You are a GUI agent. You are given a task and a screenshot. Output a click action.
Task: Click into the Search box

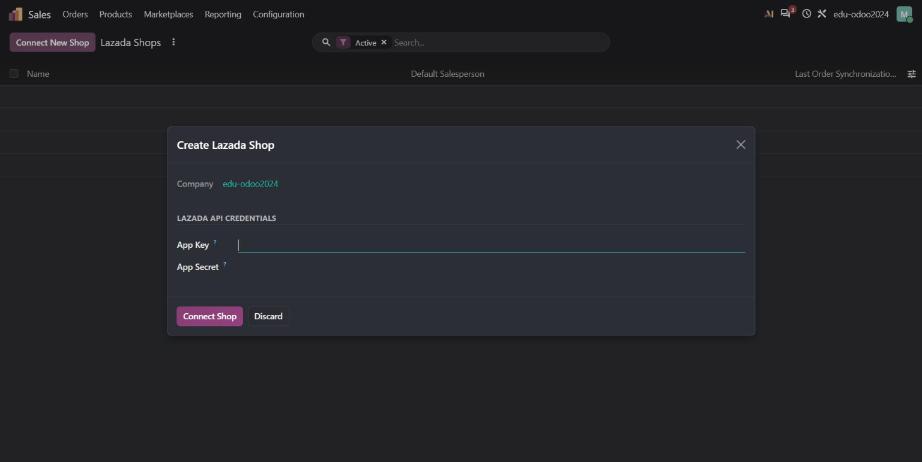tap(499, 42)
